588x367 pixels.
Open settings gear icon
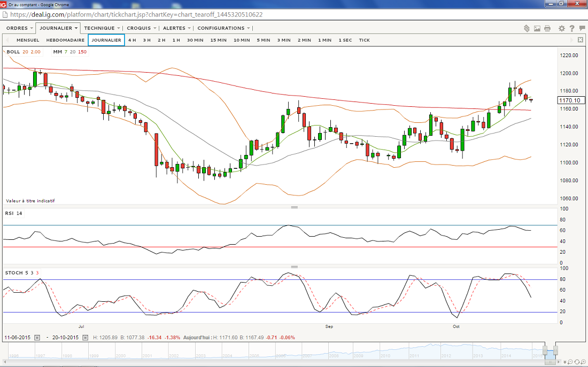(x=562, y=28)
